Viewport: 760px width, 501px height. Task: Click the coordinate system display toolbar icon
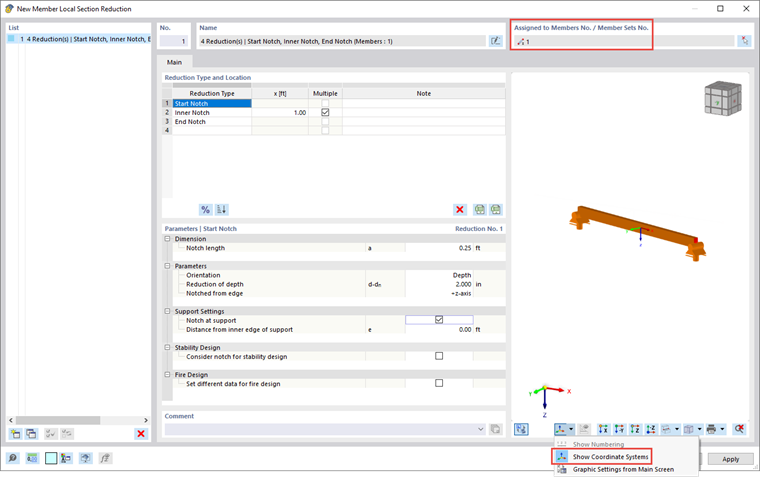[x=560, y=429]
